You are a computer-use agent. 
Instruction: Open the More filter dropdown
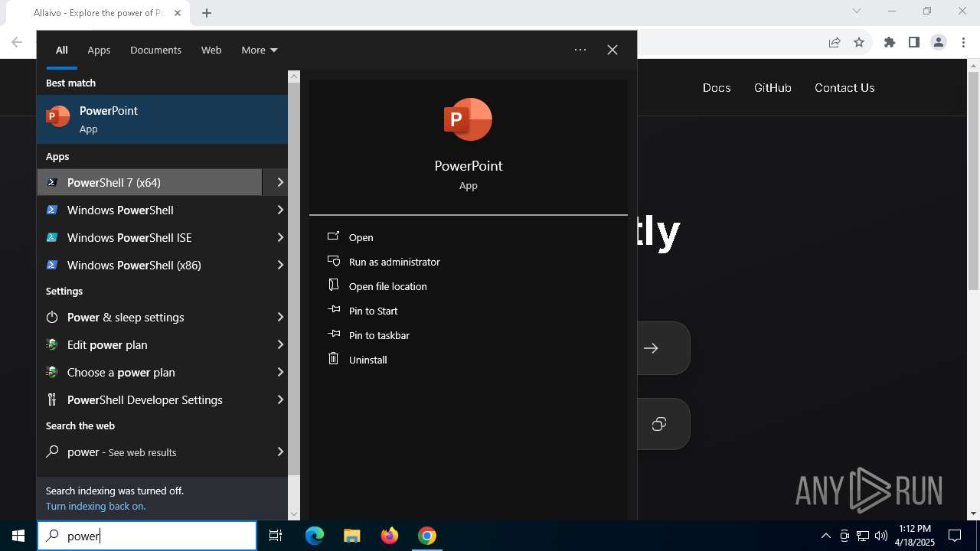[x=260, y=50]
